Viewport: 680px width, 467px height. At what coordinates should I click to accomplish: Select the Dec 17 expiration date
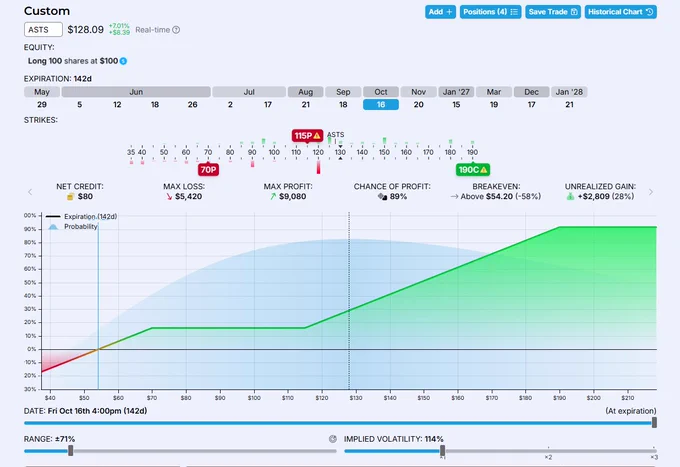click(x=532, y=105)
